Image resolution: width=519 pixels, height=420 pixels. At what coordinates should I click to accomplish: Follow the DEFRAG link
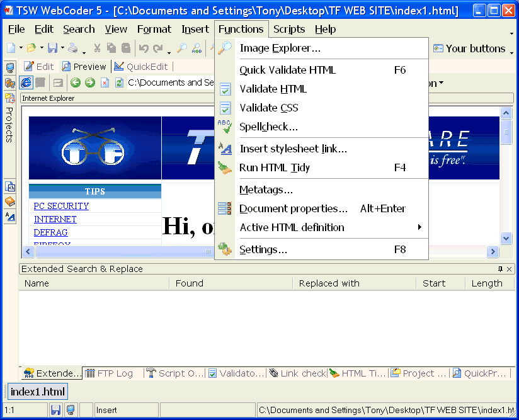[50, 232]
